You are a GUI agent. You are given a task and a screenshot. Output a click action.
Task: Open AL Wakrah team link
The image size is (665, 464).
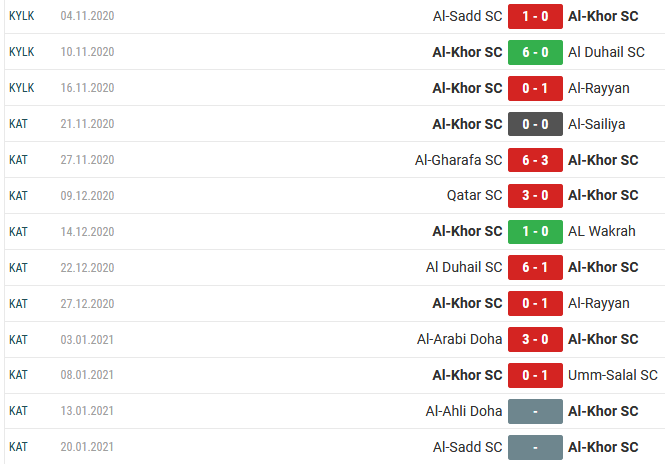click(x=601, y=231)
